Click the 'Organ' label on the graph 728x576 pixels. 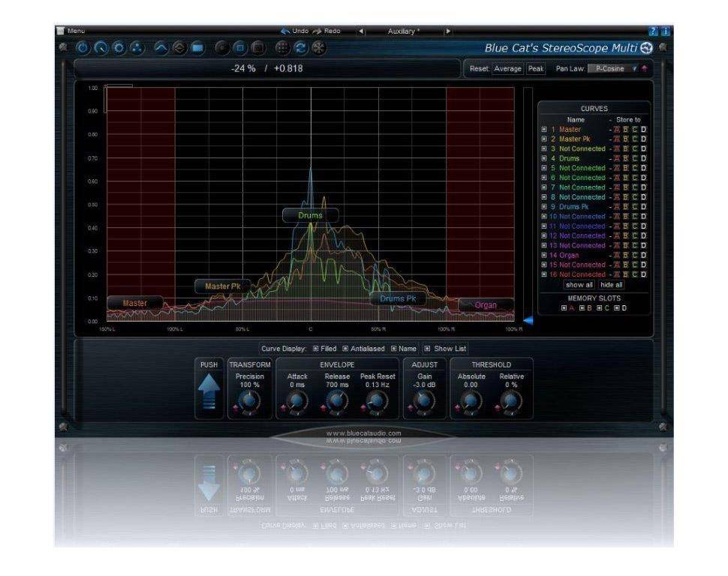point(486,305)
